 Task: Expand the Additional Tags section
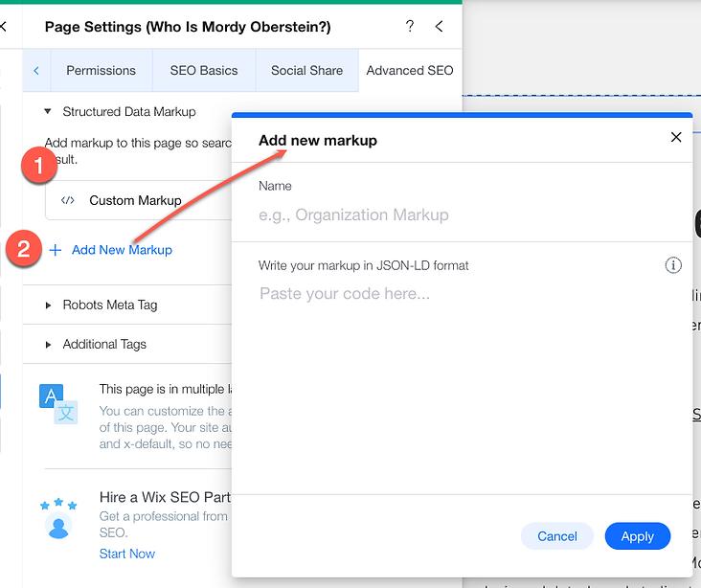pos(48,345)
